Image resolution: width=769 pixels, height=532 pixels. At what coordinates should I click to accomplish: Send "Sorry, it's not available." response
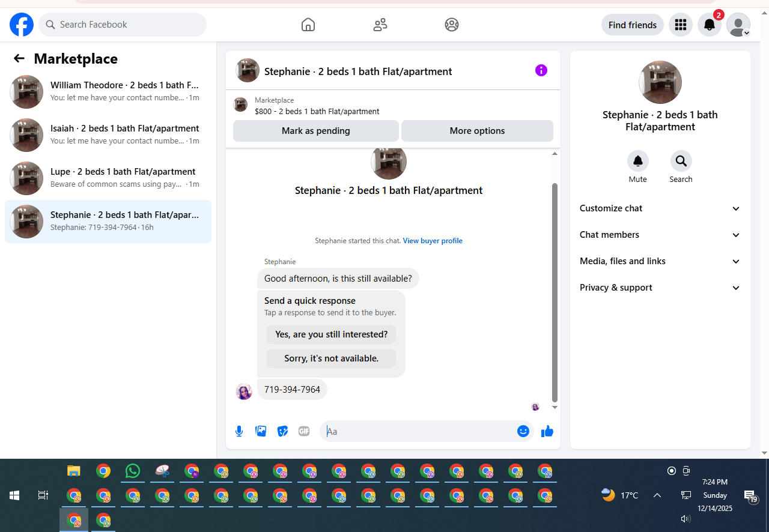(x=332, y=358)
